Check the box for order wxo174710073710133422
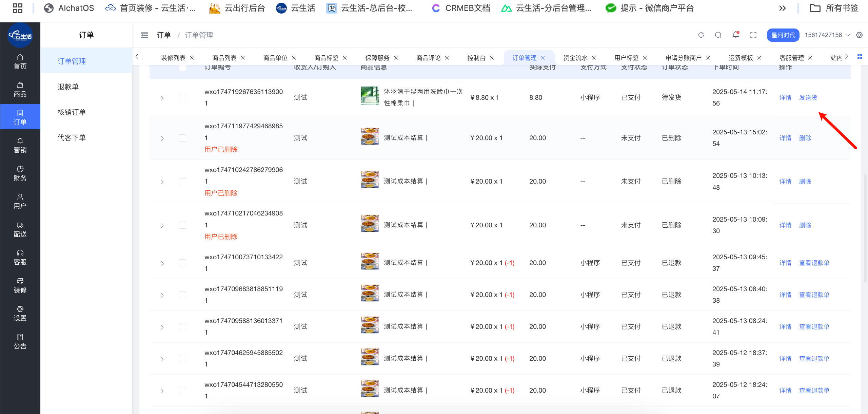Image resolution: width=868 pixels, height=414 pixels. pos(182,263)
